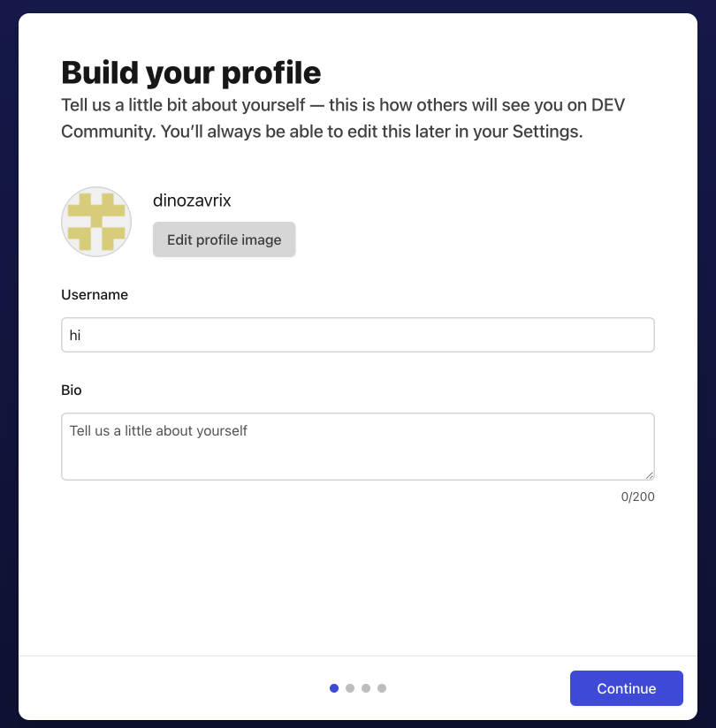716x728 pixels.
Task: Click inside the Username input field
Action: [x=357, y=335]
